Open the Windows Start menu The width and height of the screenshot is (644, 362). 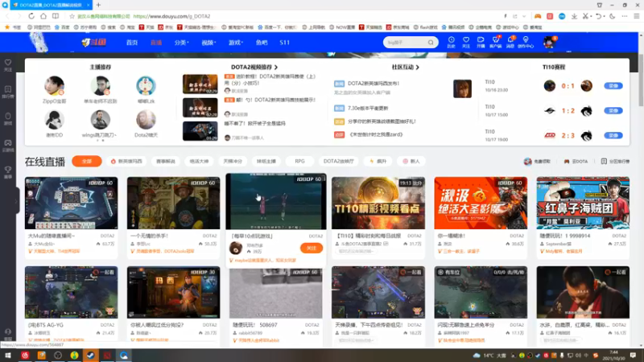7,355
